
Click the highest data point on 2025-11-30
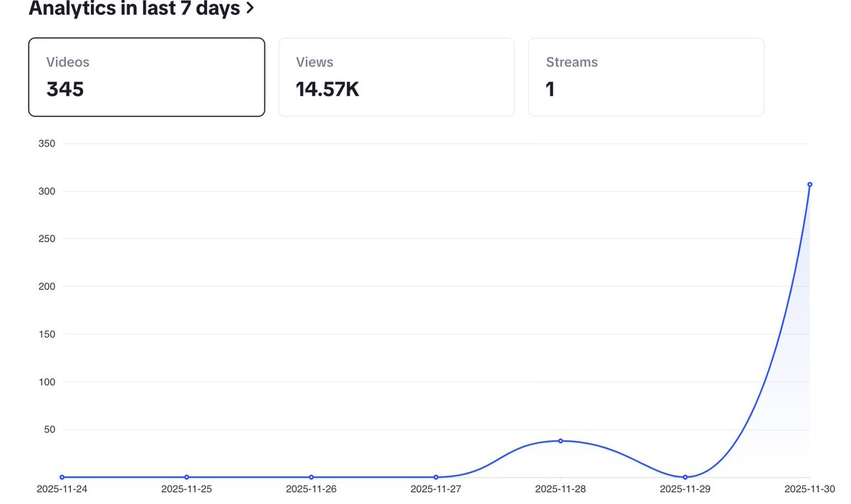pyautogui.click(x=809, y=184)
